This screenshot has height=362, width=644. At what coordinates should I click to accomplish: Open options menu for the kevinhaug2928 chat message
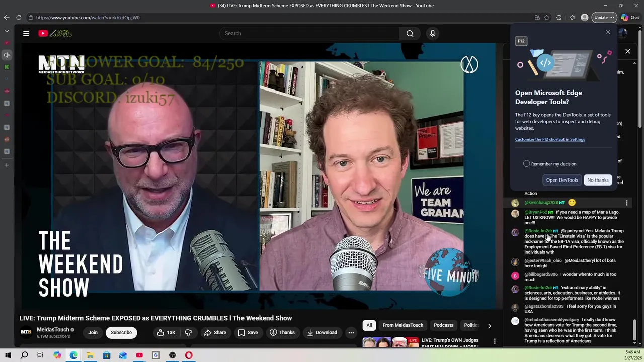(x=627, y=203)
